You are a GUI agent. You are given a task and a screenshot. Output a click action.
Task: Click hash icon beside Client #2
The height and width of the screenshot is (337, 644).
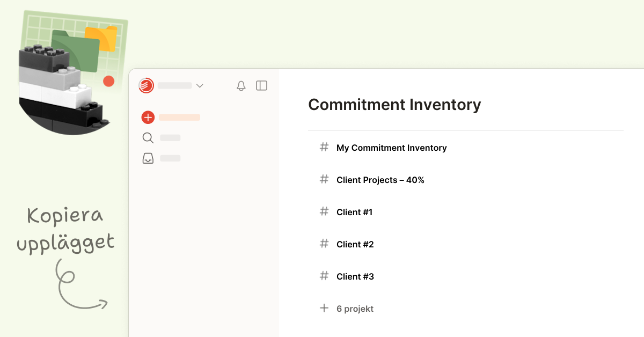(324, 244)
